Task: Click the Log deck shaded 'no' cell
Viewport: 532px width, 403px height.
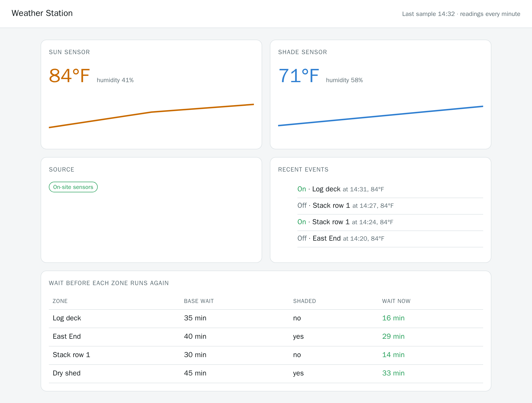Action: [x=297, y=318]
